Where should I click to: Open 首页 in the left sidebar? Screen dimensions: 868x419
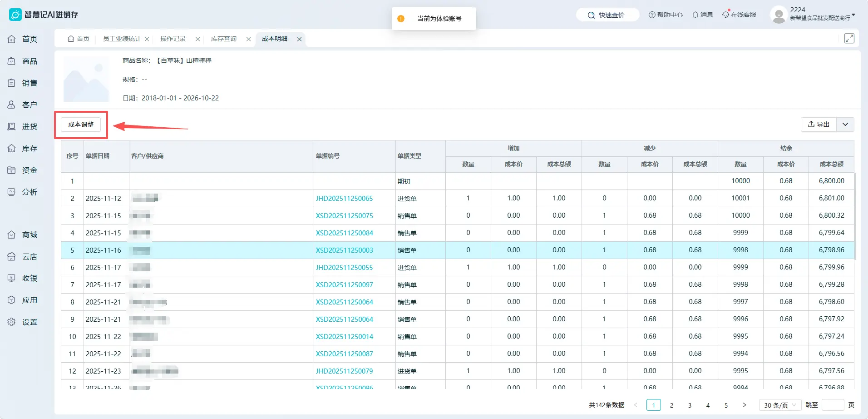click(23, 39)
